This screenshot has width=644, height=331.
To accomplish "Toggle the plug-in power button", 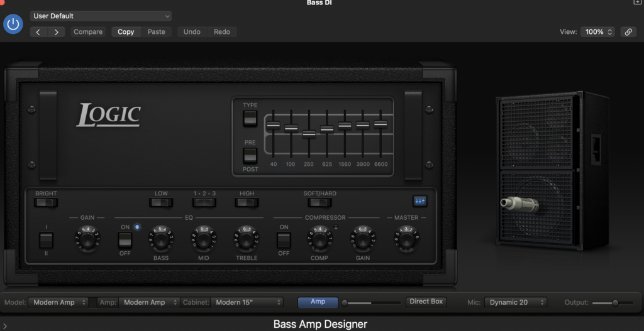I will (13, 24).
